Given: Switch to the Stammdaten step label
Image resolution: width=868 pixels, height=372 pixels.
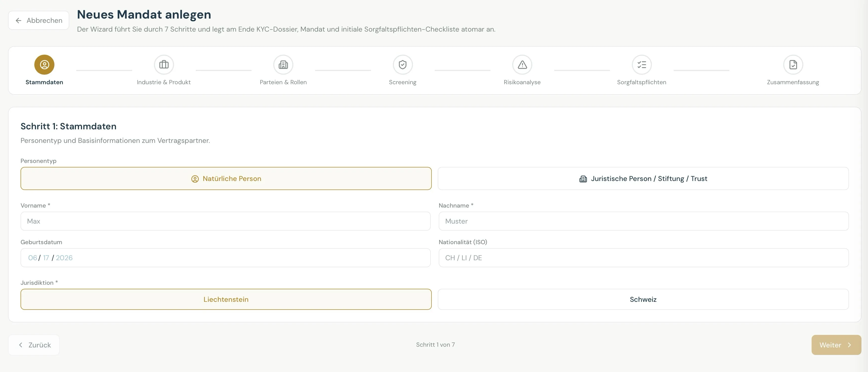Looking at the screenshot, I should pyautogui.click(x=44, y=82).
